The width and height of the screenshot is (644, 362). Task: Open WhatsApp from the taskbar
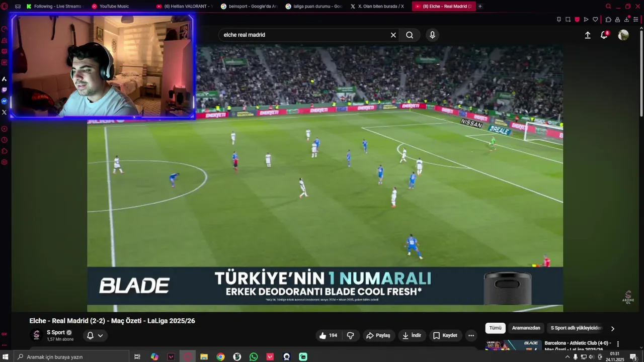click(x=254, y=357)
